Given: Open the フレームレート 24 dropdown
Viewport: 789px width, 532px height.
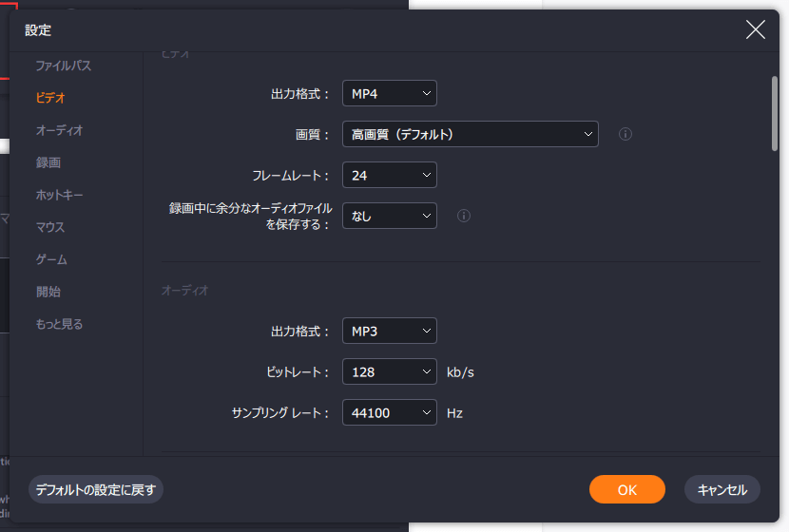Looking at the screenshot, I should (x=390, y=175).
